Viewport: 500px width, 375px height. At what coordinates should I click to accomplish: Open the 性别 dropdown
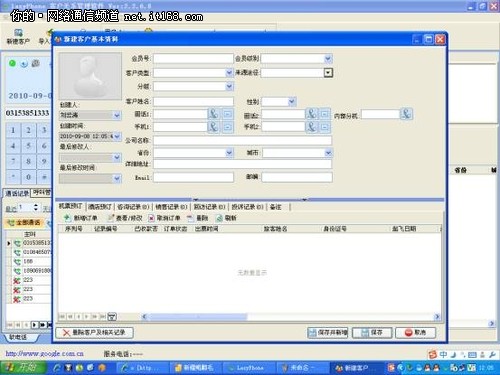(x=292, y=101)
